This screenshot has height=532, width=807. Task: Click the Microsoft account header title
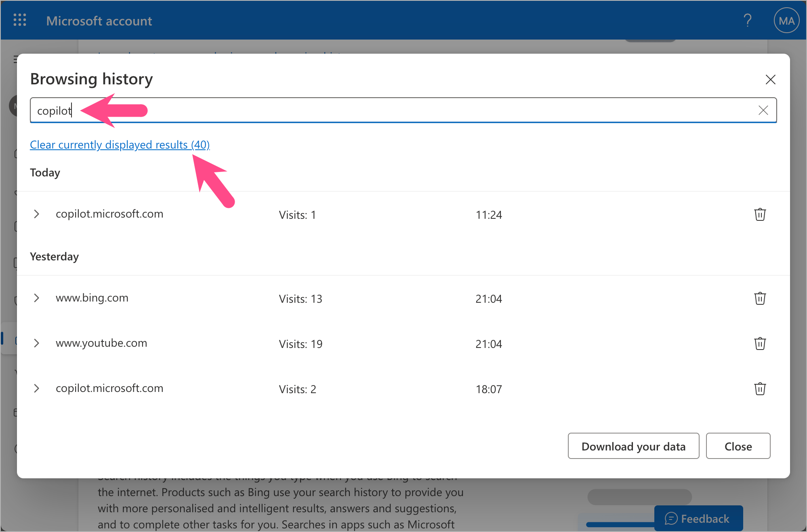pos(99,21)
